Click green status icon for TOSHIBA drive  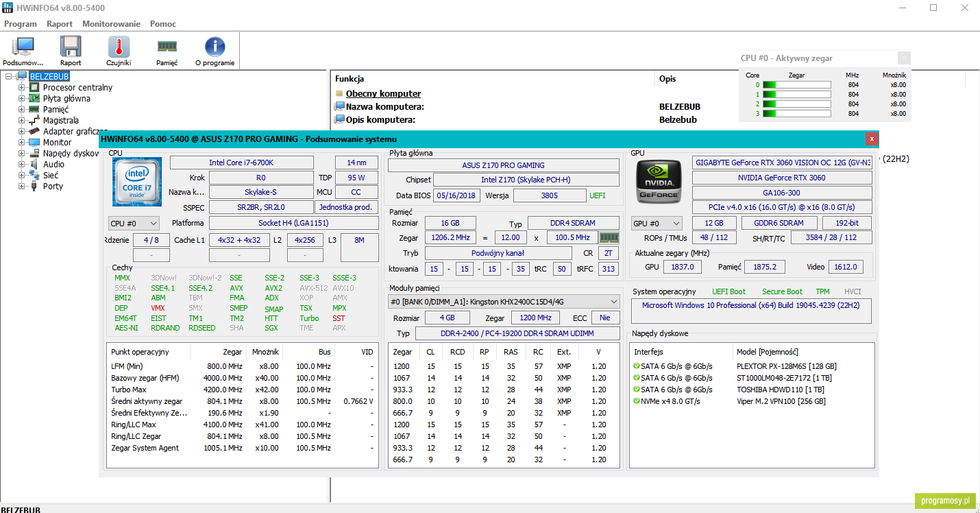(637, 390)
